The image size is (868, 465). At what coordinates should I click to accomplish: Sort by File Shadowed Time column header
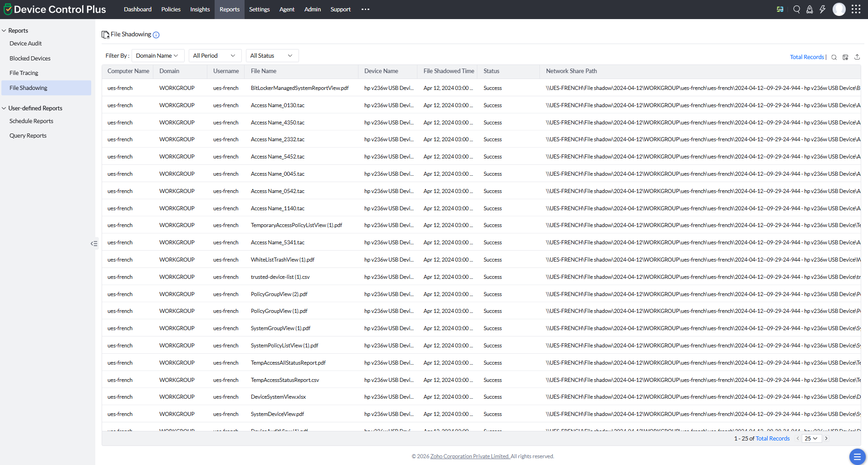point(449,71)
